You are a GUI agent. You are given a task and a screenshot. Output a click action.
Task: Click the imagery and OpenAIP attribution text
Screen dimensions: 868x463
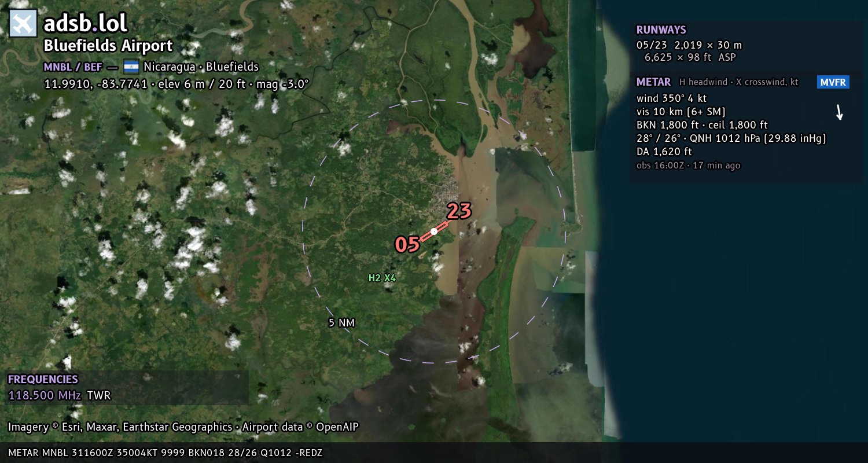183,427
